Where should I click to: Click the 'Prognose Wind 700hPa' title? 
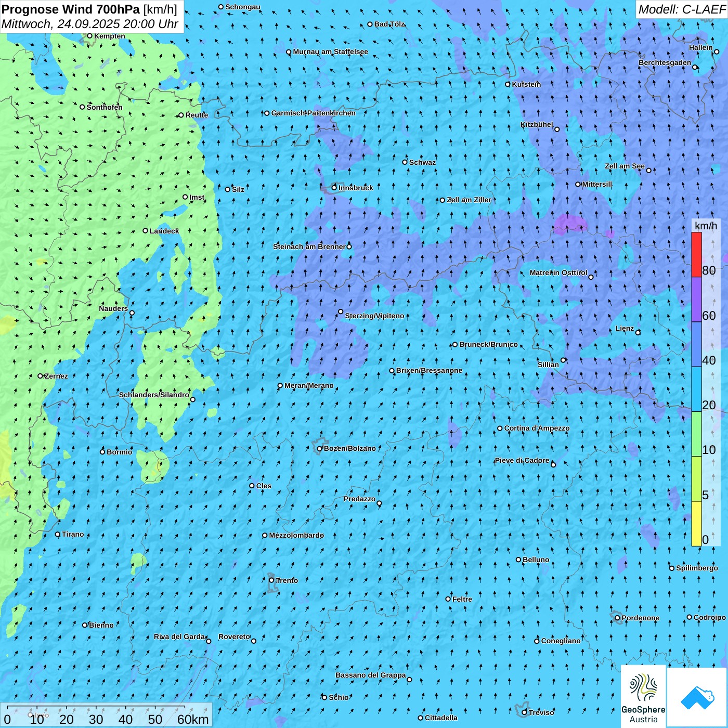pos(71,9)
